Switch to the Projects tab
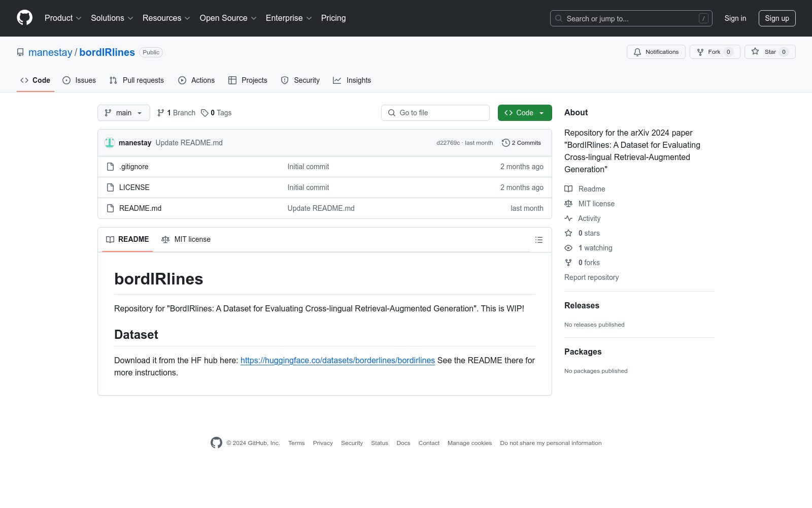 (x=248, y=80)
